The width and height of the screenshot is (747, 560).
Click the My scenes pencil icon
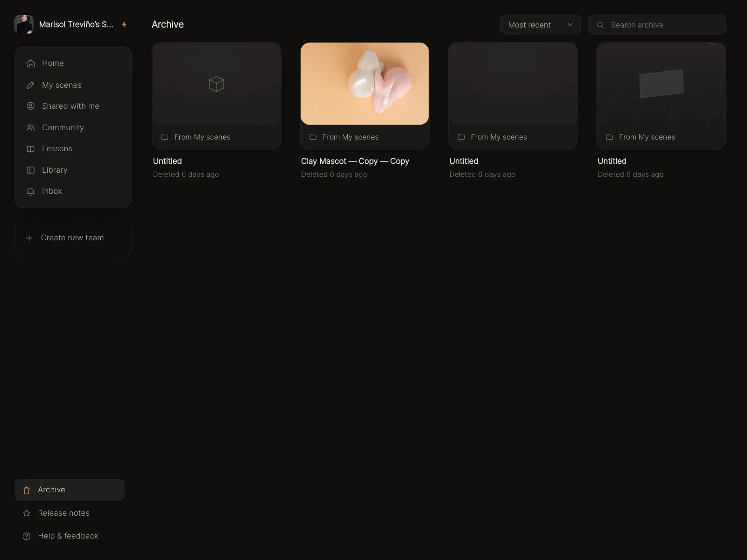click(31, 85)
